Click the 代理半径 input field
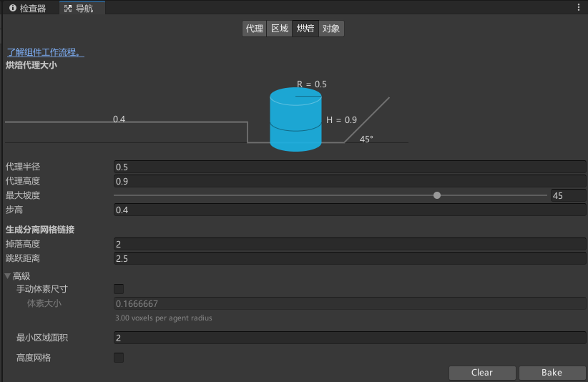The height and width of the screenshot is (382, 588). tap(349, 167)
